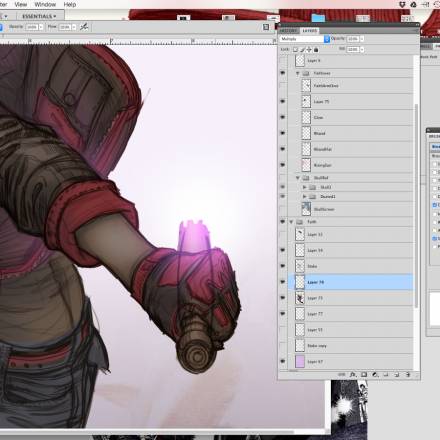Click Layer 75 thumbnail

[x=306, y=101]
